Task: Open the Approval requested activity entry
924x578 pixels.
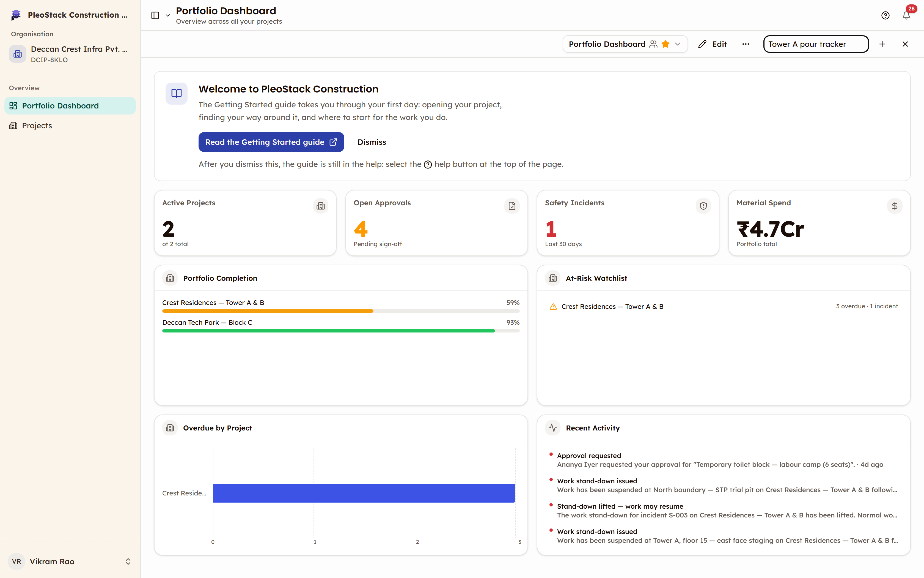Action: pyautogui.click(x=724, y=460)
